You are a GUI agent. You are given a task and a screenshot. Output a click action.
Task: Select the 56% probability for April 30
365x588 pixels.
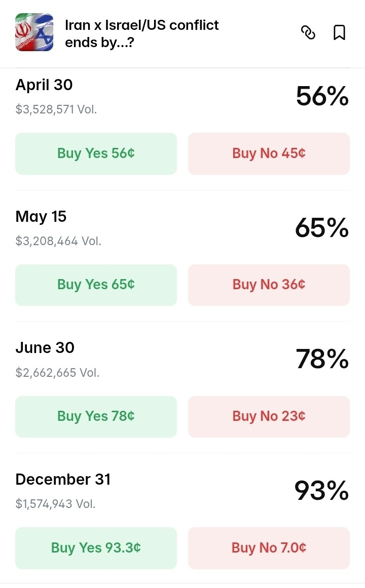[322, 96]
